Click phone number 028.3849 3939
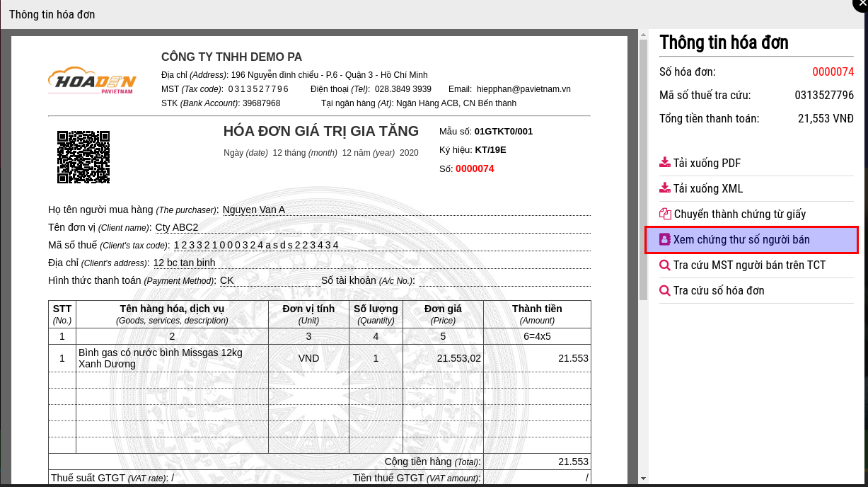The image size is (868, 487). [x=403, y=89]
